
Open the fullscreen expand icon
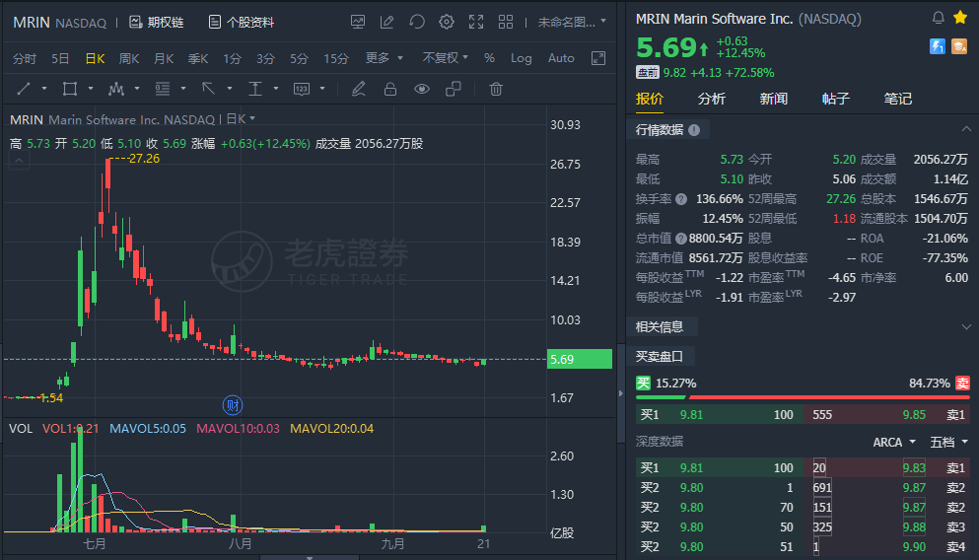pos(476,22)
